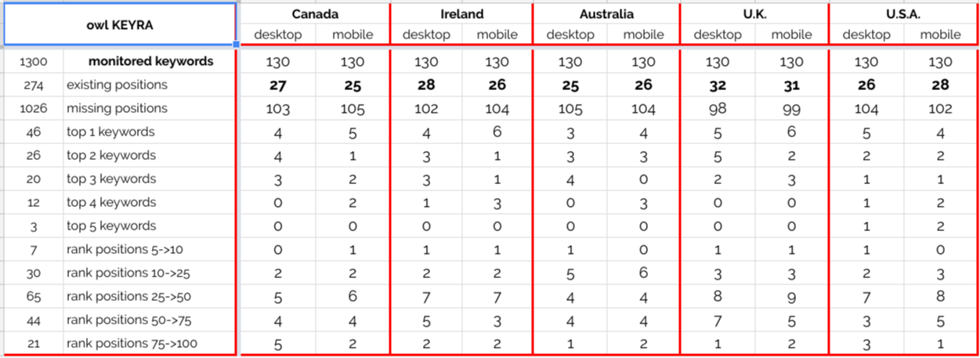
Task: Click the top 1 keywords label
Action: (x=150, y=132)
